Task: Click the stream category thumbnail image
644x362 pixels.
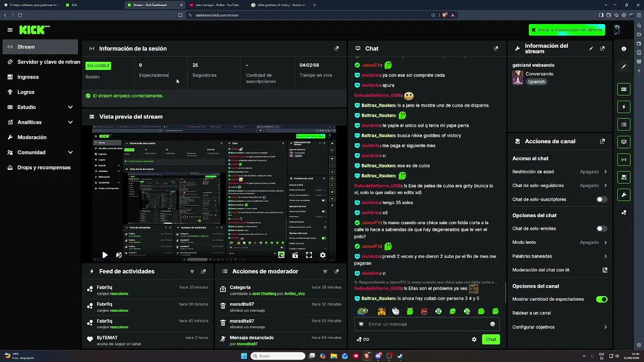Action: tap(518, 78)
